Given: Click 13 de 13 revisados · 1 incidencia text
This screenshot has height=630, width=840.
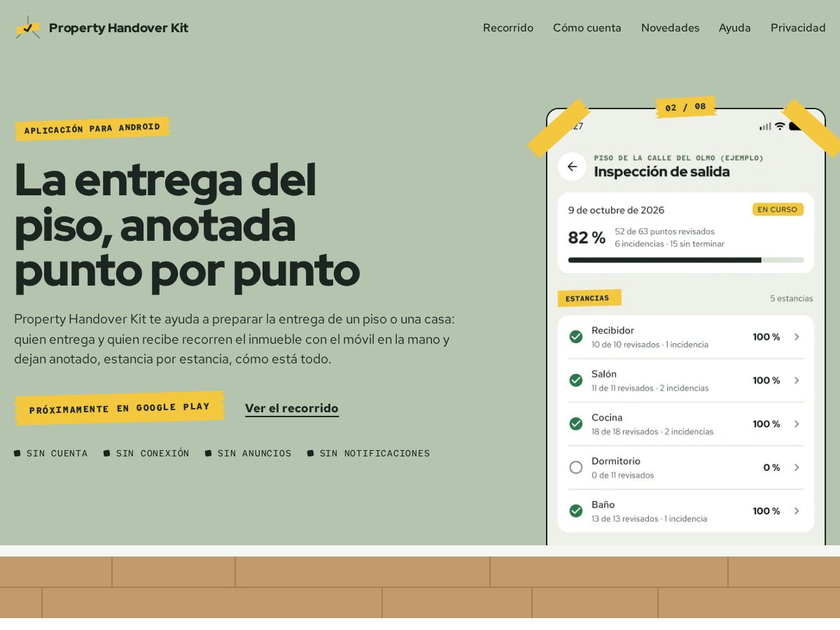Looking at the screenshot, I should pos(649,519).
